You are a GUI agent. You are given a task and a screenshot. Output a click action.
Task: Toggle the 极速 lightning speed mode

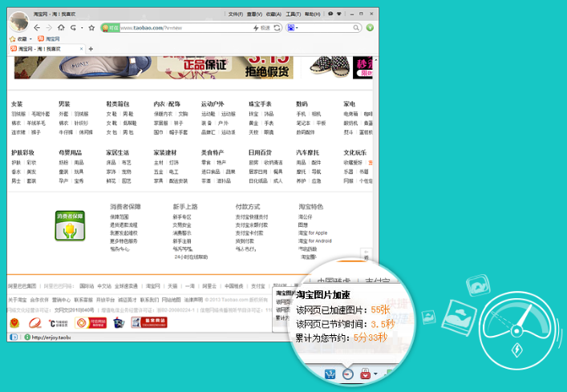261,28
